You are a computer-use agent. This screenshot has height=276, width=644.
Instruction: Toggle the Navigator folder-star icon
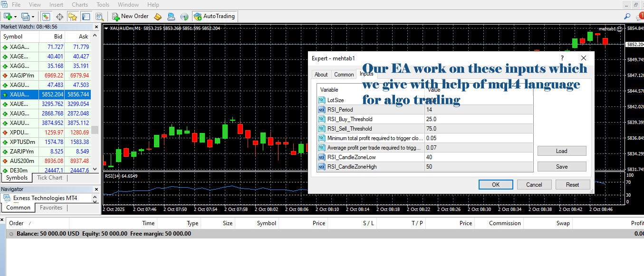73,16
